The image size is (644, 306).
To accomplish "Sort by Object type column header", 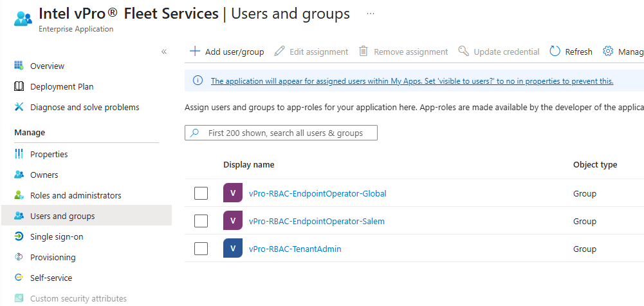I will (x=595, y=164).
